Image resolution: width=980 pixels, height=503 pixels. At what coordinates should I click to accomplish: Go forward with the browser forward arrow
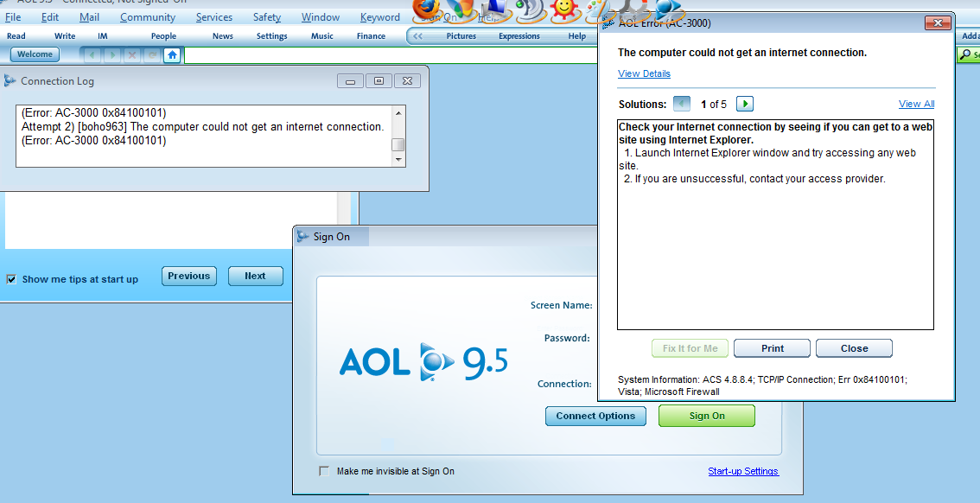pos(112,55)
